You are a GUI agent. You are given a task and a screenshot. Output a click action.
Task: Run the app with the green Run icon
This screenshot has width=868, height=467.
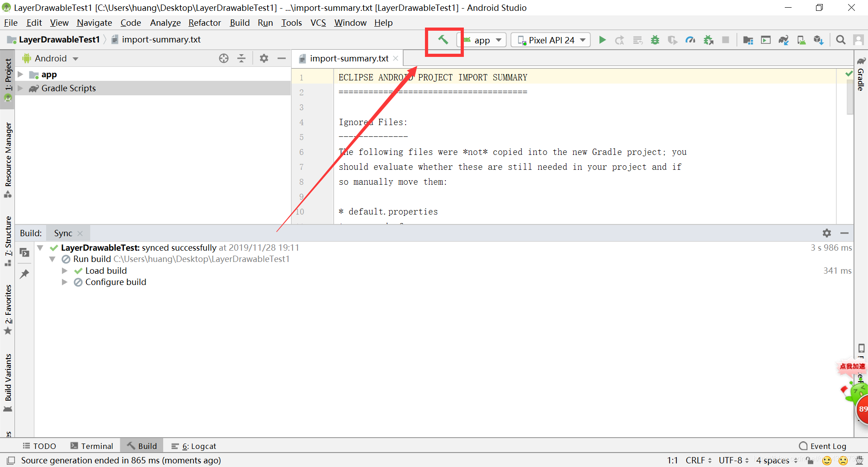click(602, 40)
